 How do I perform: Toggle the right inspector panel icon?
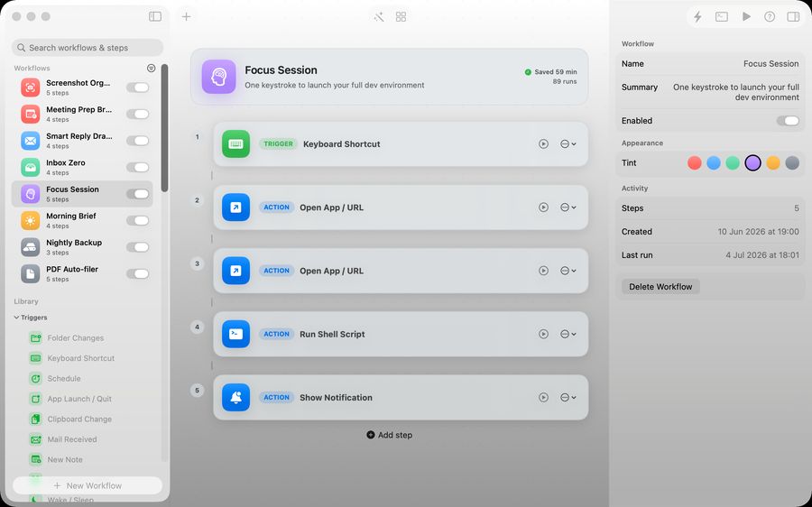pyautogui.click(x=793, y=16)
